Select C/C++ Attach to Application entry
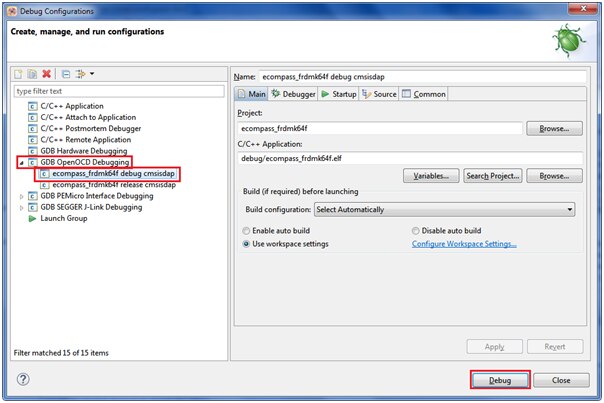The width and height of the screenshot is (604, 403). 88,117
